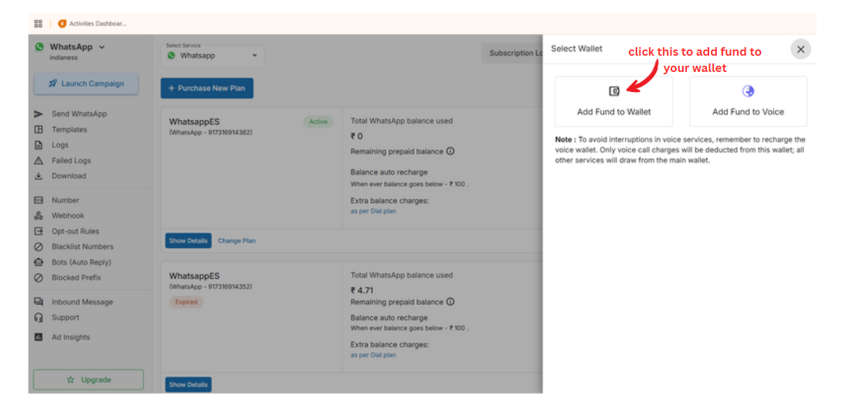The height and width of the screenshot is (420, 868).
Task: Click the WhatsappES title of Active plan
Action: pyautogui.click(x=194, y=121)
